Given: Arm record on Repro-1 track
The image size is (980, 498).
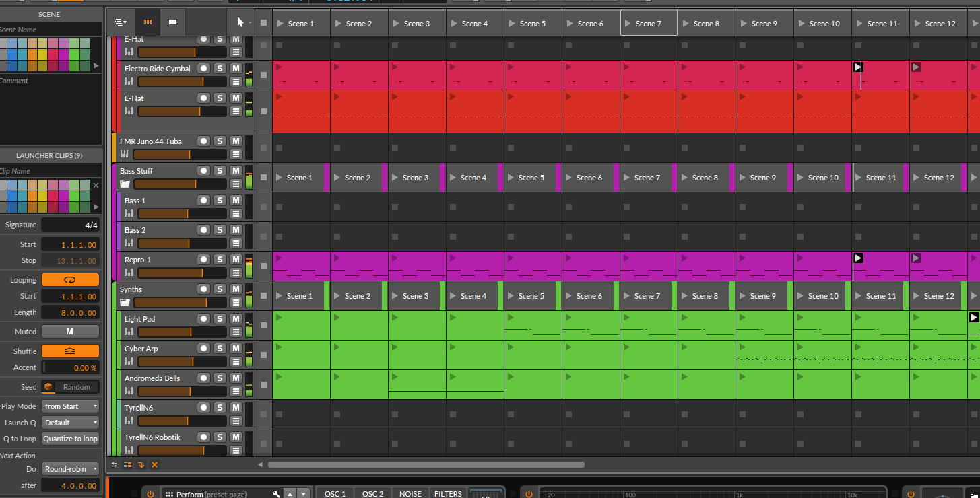Looking at the screenshot, I should (x=203, y=259).
